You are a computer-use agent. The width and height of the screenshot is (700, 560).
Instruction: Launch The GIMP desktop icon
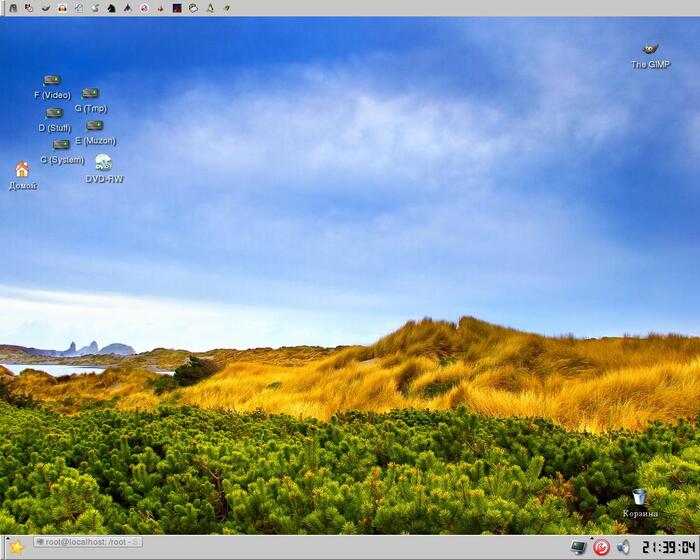coord(650,49)
